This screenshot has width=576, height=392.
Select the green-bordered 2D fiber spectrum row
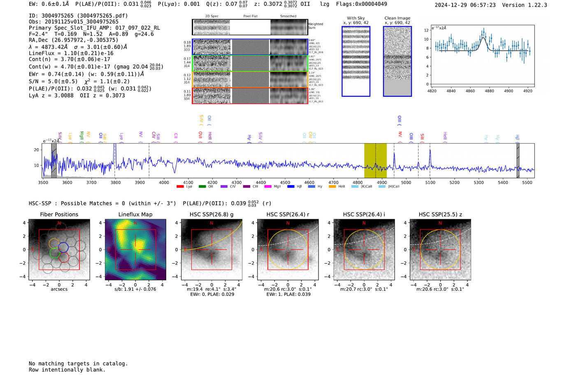(250, 63)
